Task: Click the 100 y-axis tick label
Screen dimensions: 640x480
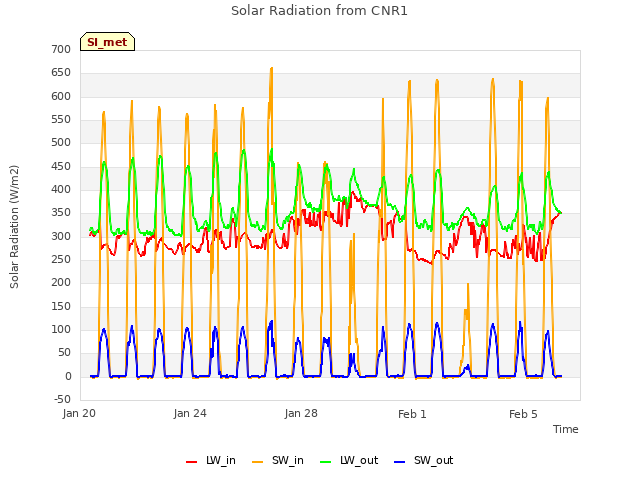Action: click(x=61, y=330)
